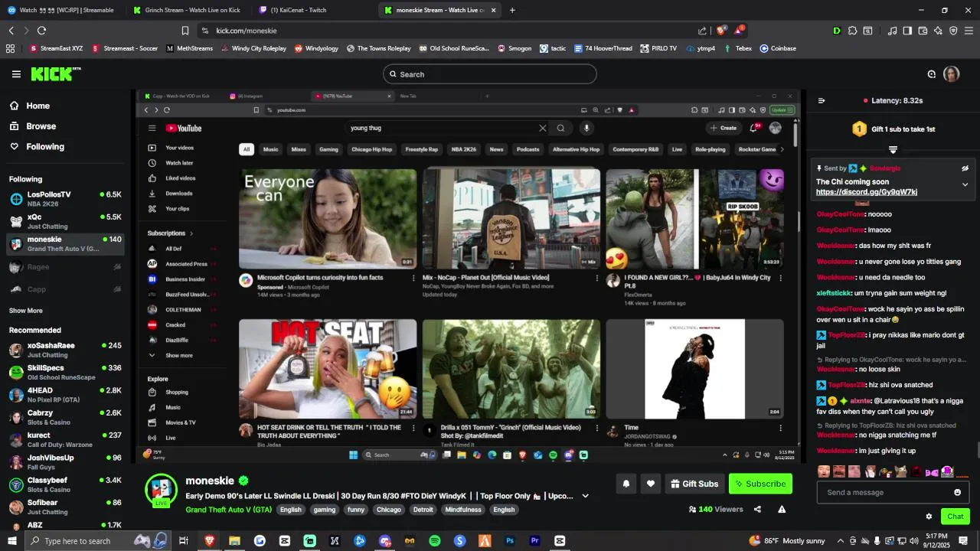
Task: Open the user profile avatar menu
Action: pos(951,74)
